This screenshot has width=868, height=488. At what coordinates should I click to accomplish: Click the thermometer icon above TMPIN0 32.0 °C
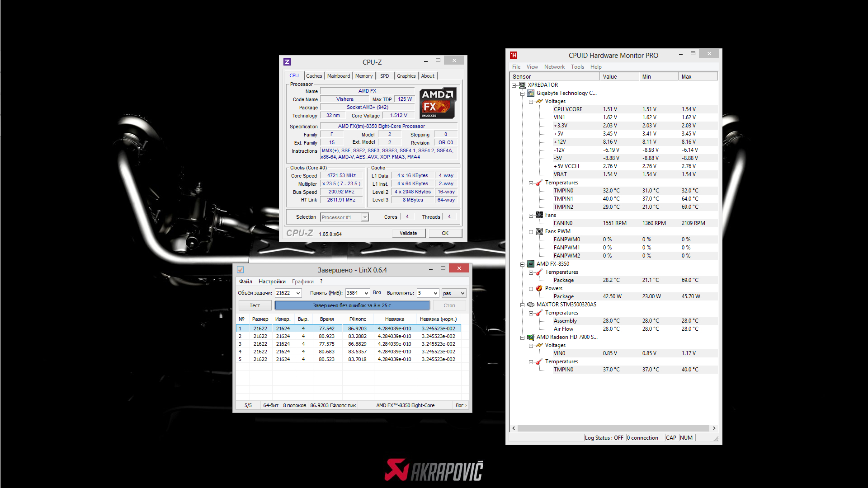539,183
